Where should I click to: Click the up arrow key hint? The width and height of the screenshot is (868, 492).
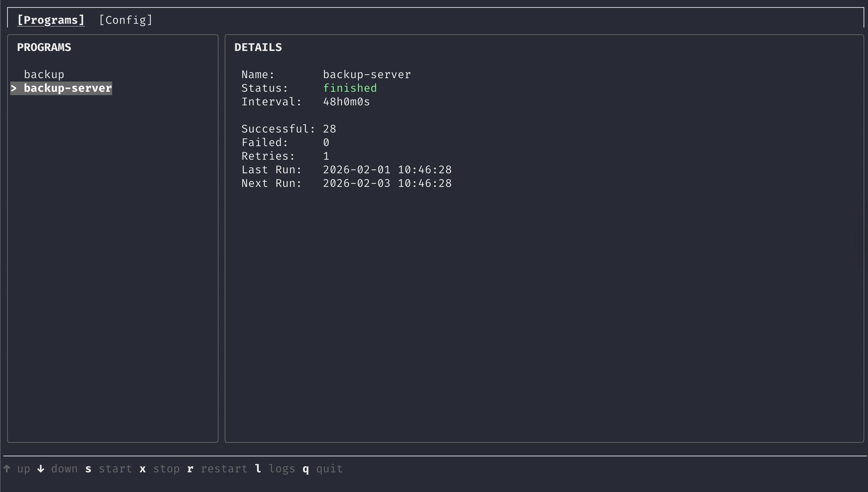tap(7, 469)
